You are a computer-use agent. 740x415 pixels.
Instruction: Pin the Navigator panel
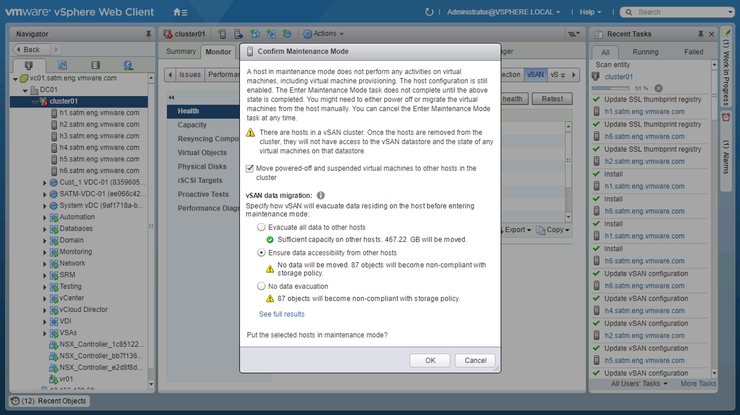[148, 34]
